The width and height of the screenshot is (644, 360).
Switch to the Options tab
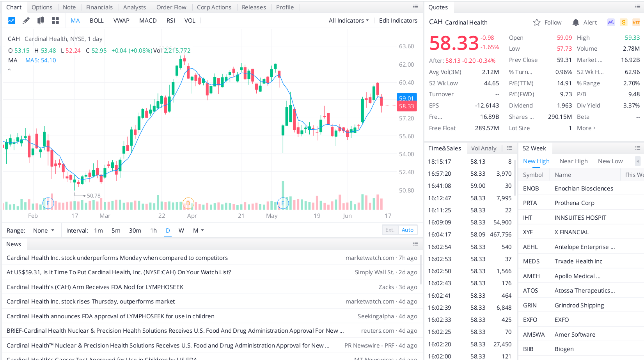point(42,7)
